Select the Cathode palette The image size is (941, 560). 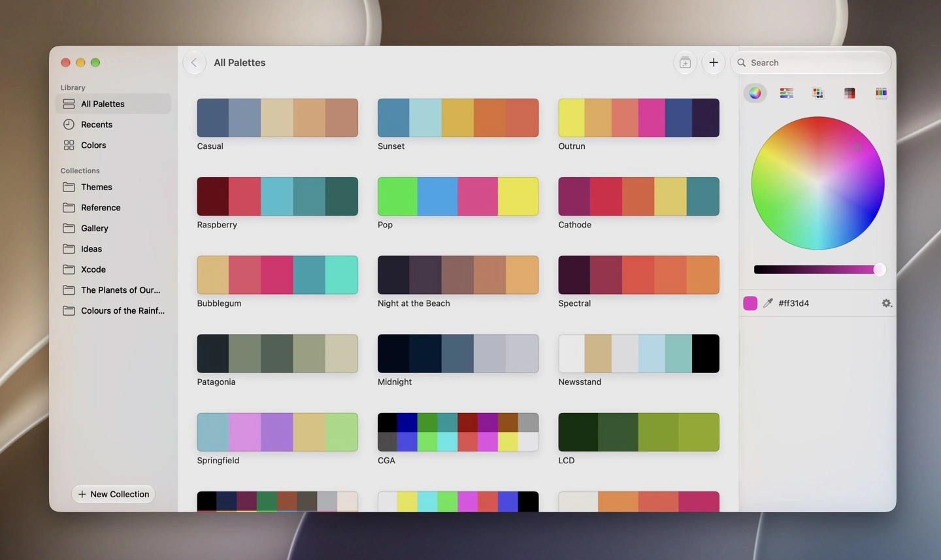tap(638, 196)
